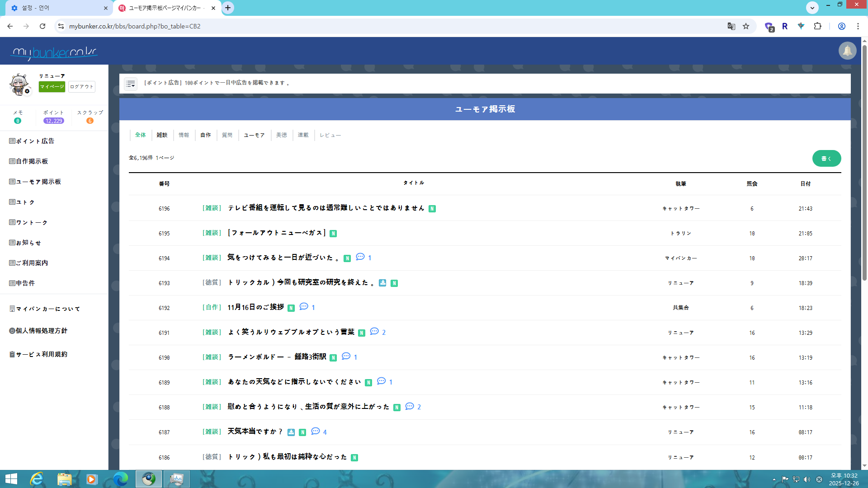Open Chrome extensions puzzle icon
The image size is (868, 488).
(x=817, y=26)
